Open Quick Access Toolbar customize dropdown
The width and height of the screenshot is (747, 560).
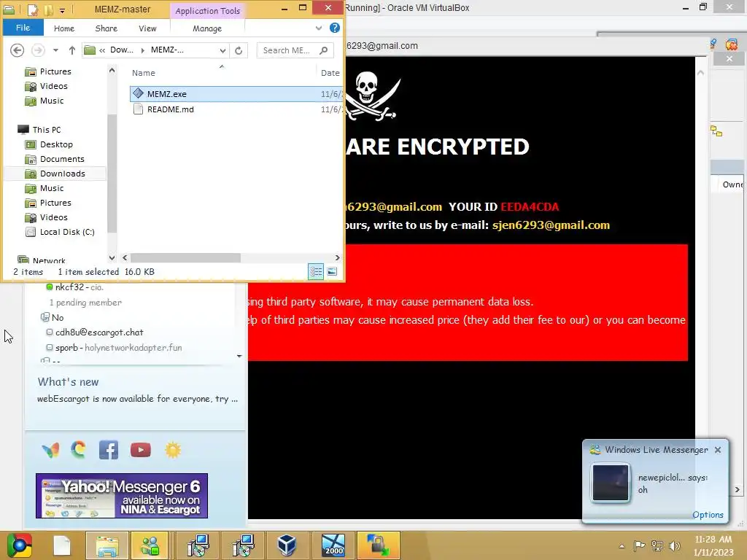click(x=63, y=9)
